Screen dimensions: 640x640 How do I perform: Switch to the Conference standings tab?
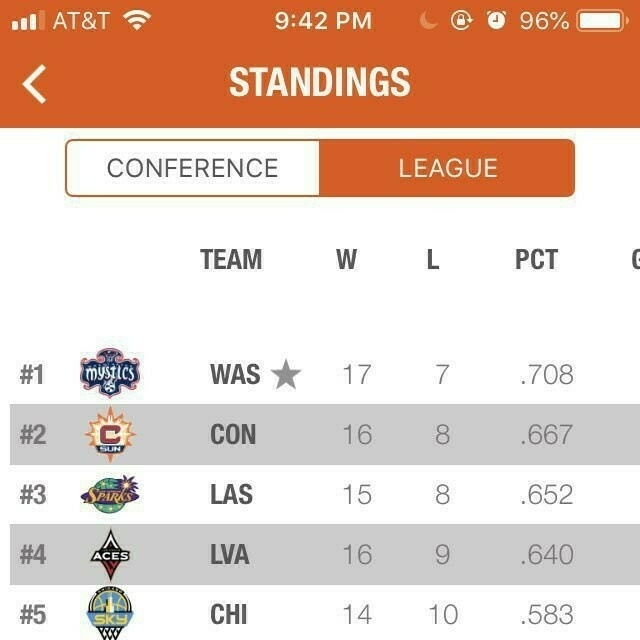(193, 168)
